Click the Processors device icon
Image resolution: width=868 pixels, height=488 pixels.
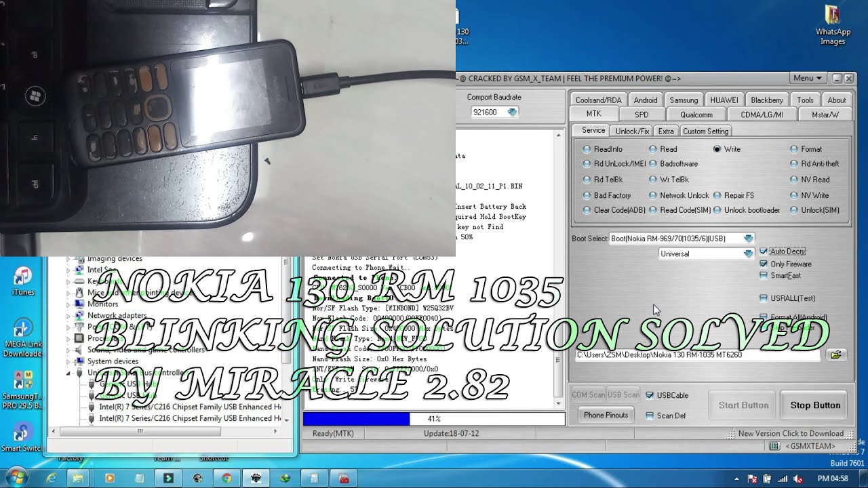(x=80, y=338)
